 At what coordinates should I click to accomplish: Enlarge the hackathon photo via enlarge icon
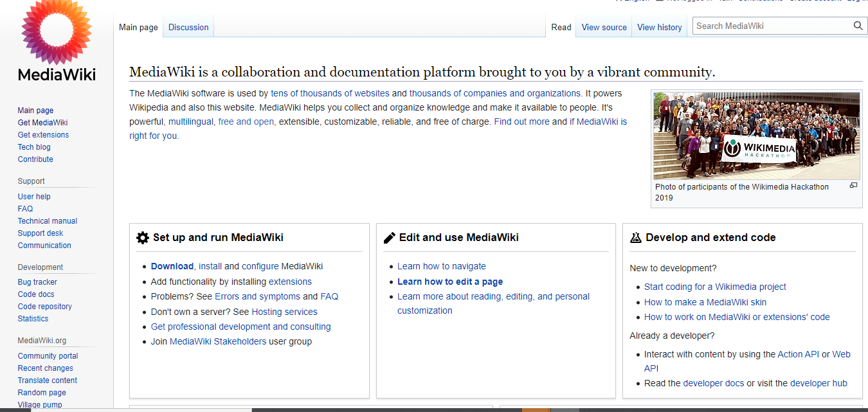[853, 185]
